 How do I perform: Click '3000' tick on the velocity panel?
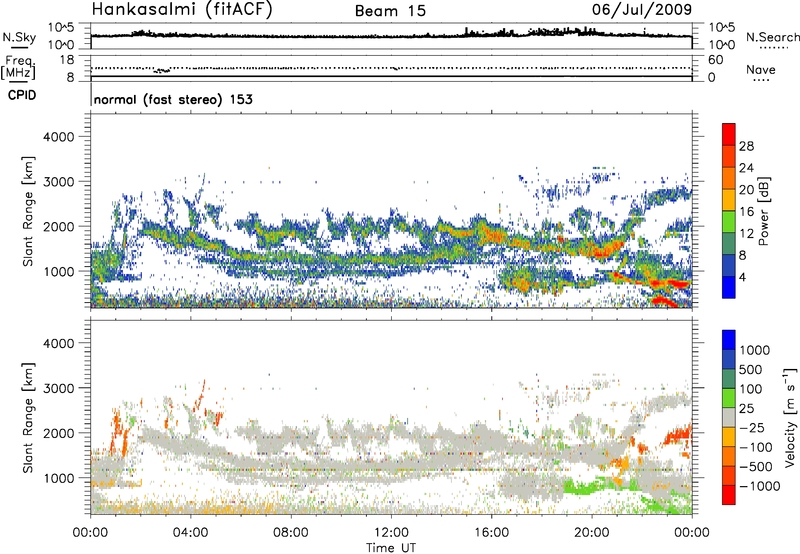(x=58, y=388)
